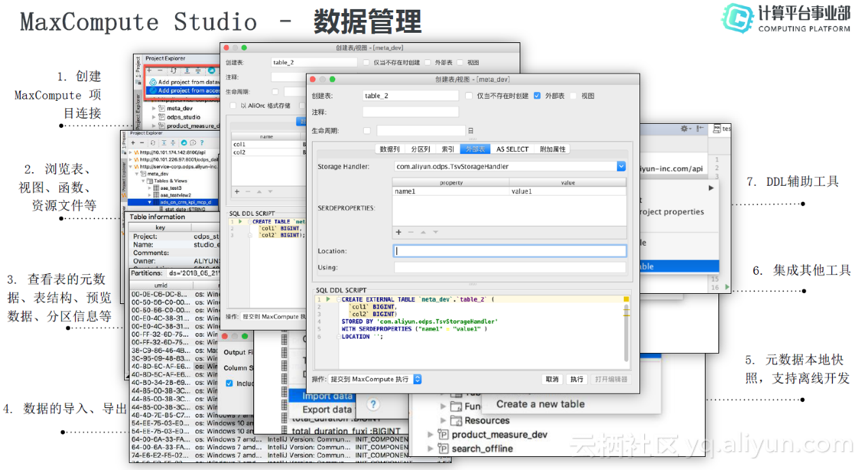Click blue cloud icon in lower Project Explorer toolbar
This screenshot has height=470, width=865.
pos(184,142)
